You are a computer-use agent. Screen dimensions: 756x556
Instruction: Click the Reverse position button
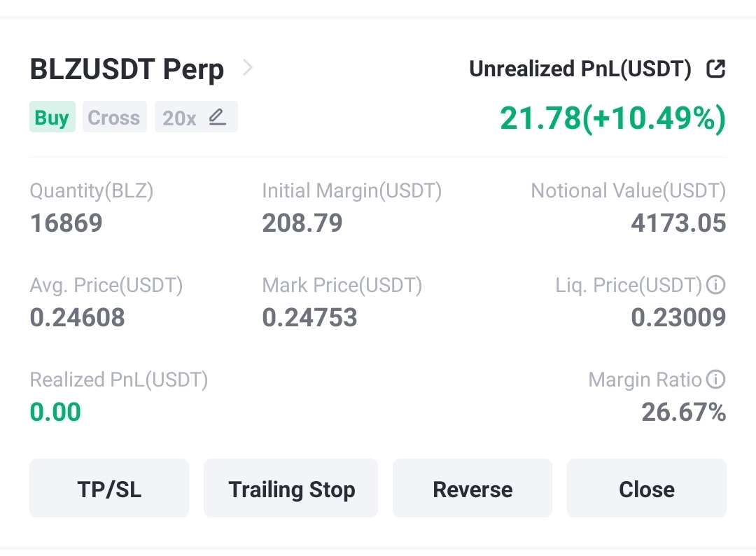(472, 489)
